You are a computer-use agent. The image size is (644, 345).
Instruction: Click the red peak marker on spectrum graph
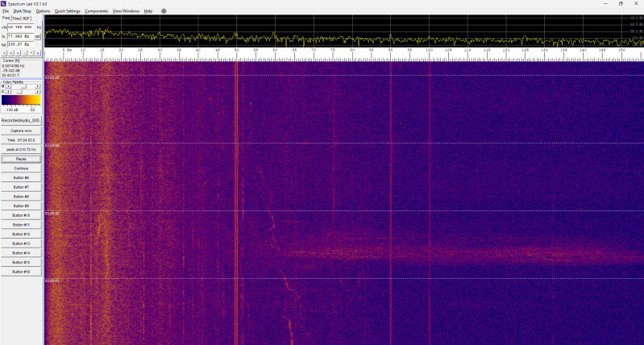tap(108, 28)
